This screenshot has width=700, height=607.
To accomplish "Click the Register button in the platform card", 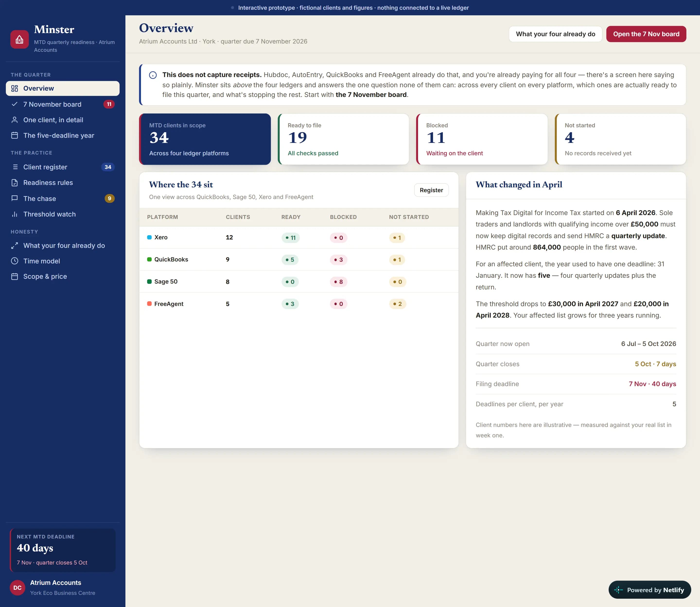I will point(431,190).
